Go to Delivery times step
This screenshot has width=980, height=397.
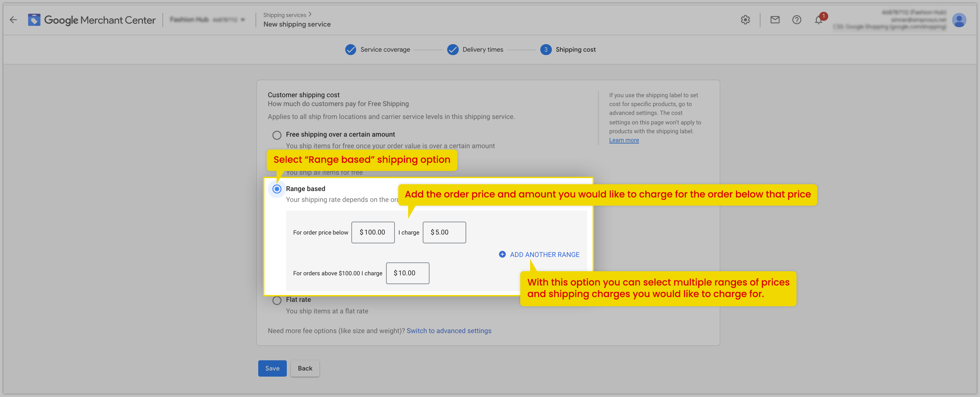click(483, 50)
